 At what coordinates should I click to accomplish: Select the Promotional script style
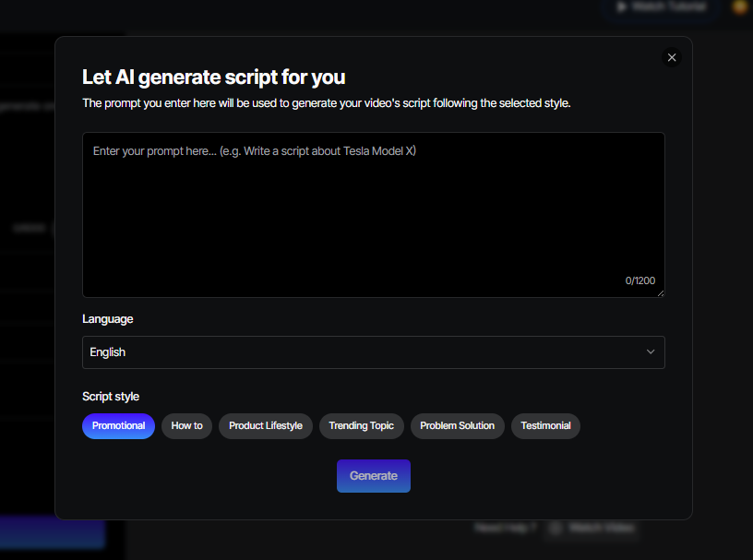pyautogui.click(x=118, y=426)
